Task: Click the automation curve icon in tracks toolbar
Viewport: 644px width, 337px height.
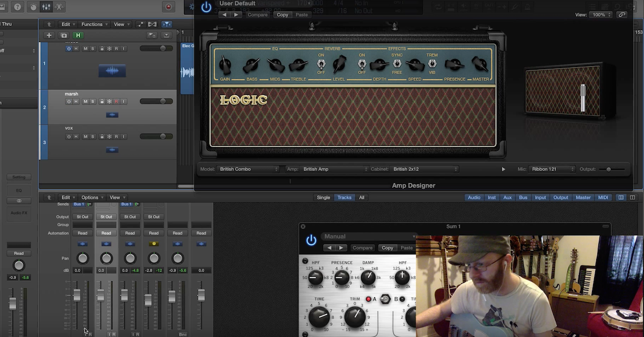Action: (x=140, y=24)
